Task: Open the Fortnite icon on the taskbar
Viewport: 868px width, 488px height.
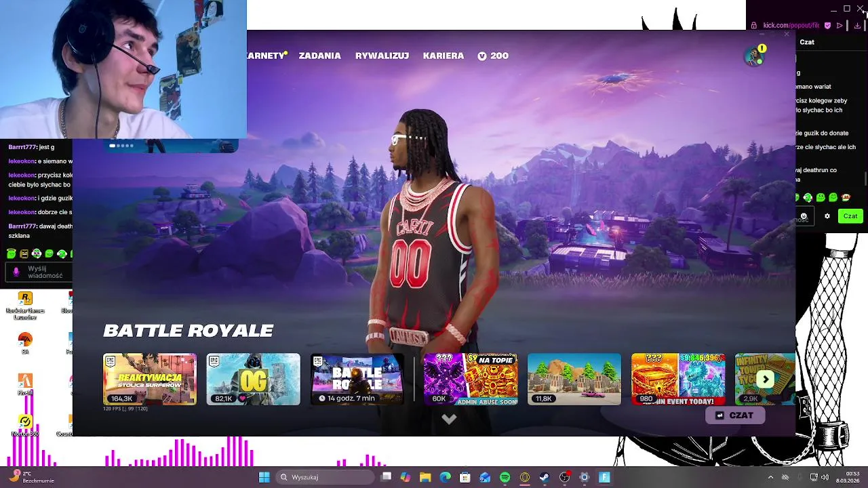Action: pos(604,477)
